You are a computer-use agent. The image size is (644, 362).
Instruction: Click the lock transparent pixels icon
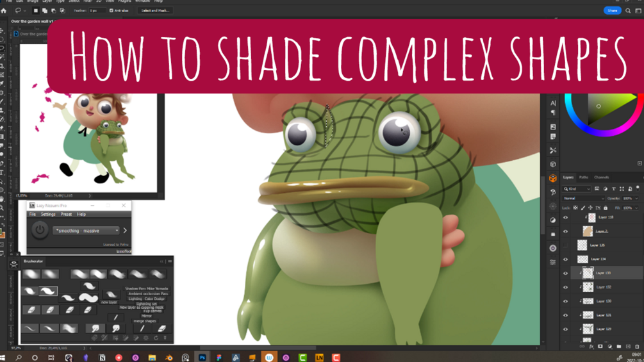click(575, 208)
